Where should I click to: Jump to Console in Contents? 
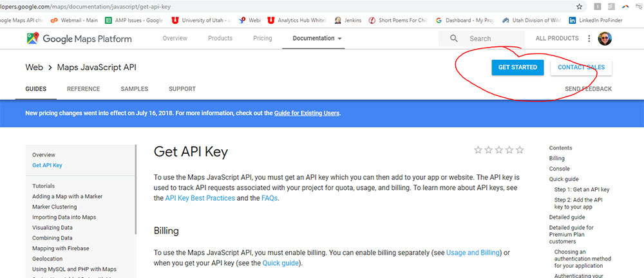(560, 169)
